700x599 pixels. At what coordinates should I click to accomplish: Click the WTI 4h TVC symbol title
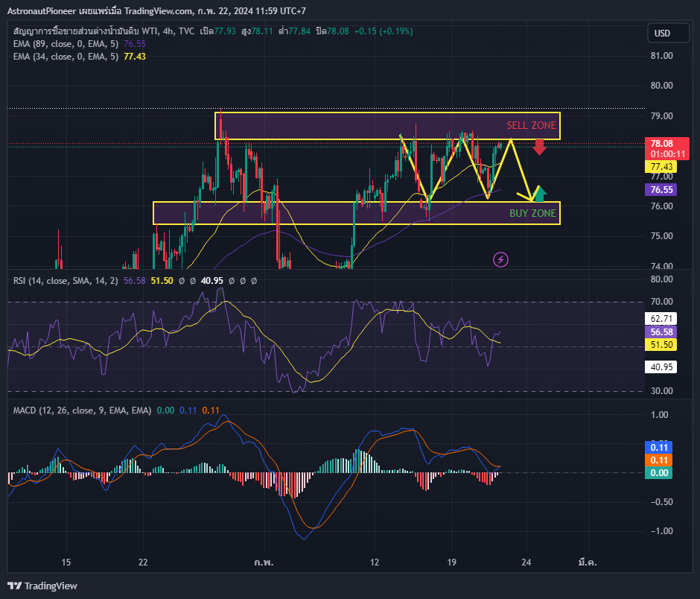[104, 31]
